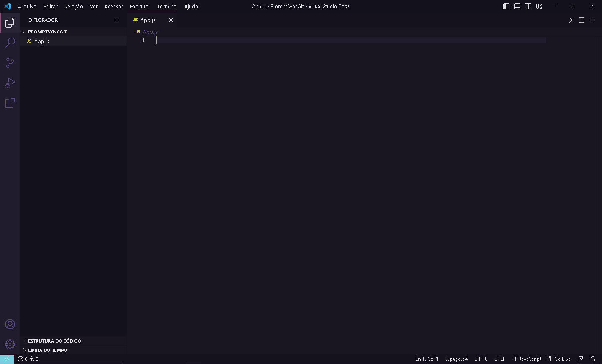Viewport: 602px width, 364px height.
Task: Toggle the secondary sidebar icon
Action: click(x=528, y=6)
